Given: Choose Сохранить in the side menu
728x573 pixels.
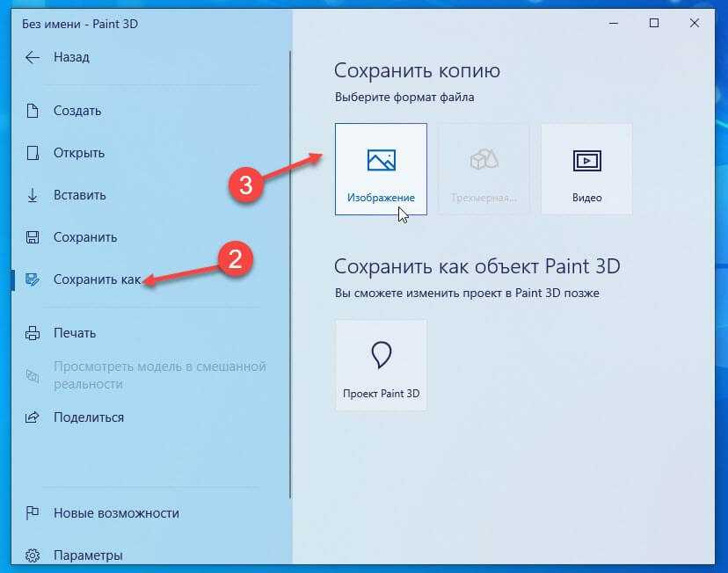Looking at the screenshot, I should tap(85, 237).
